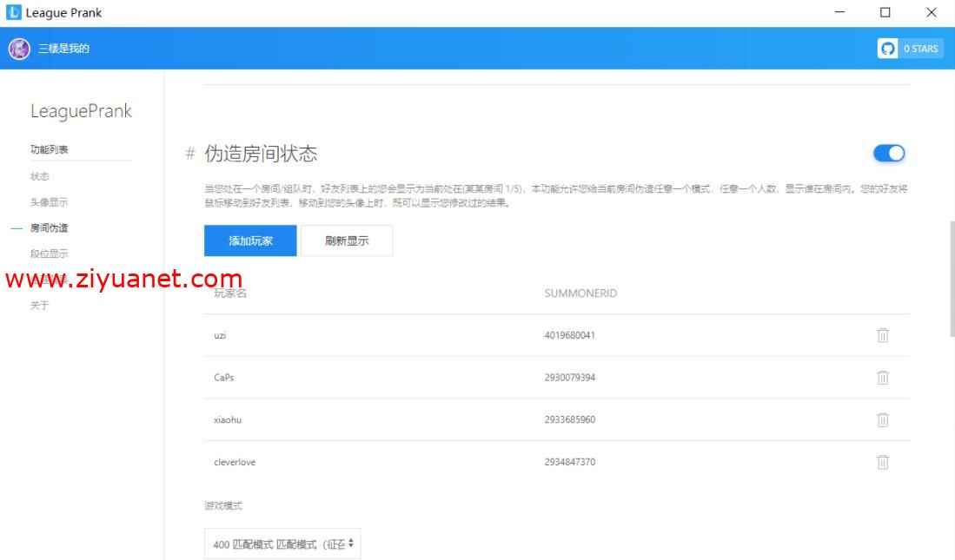Click summoner ID 2933685960

tap(569, 419)
